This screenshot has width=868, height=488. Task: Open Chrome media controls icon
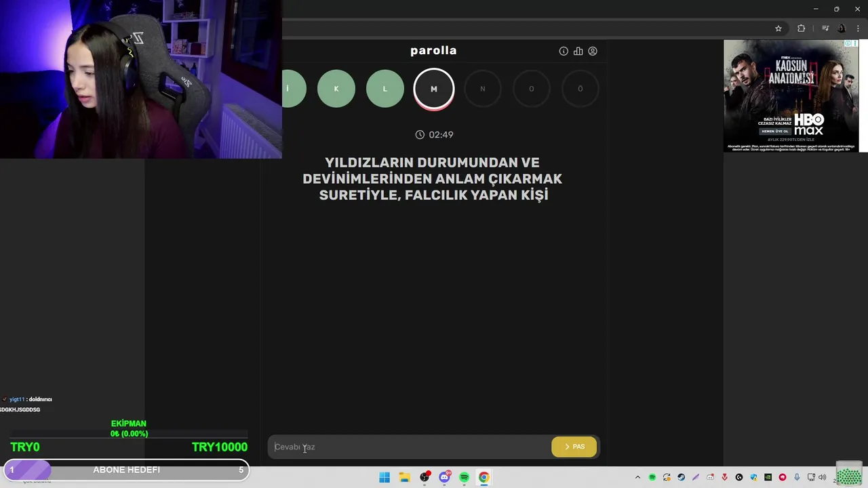825,28
